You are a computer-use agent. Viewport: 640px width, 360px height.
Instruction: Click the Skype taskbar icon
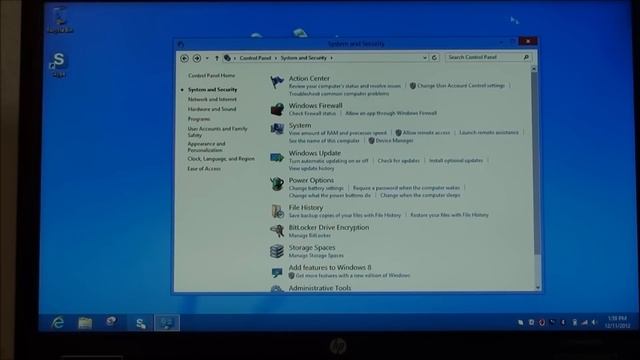tap(140, 323)
